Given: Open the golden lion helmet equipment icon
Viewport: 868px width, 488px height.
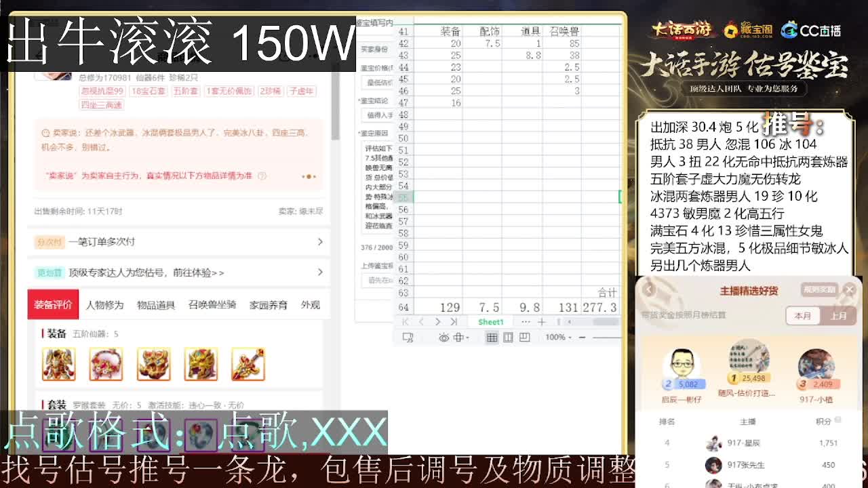Looking at the screenshot, I should click(201, 364).
